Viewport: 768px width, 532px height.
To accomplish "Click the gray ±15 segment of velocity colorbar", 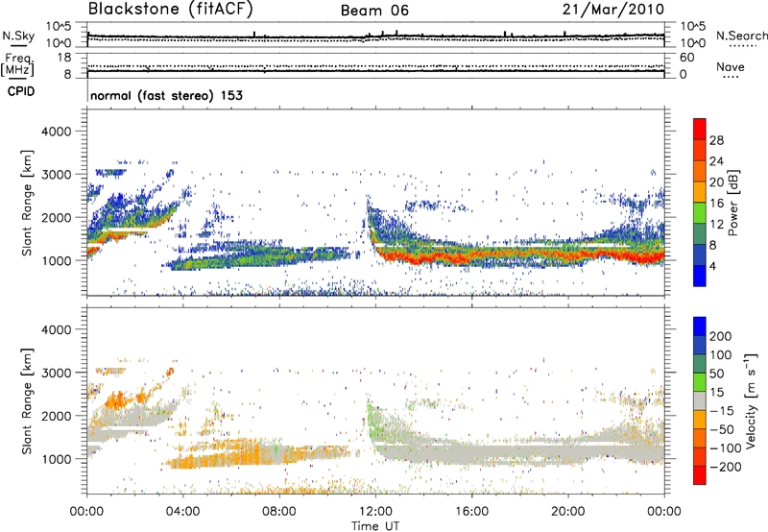I will click(700, 401).
